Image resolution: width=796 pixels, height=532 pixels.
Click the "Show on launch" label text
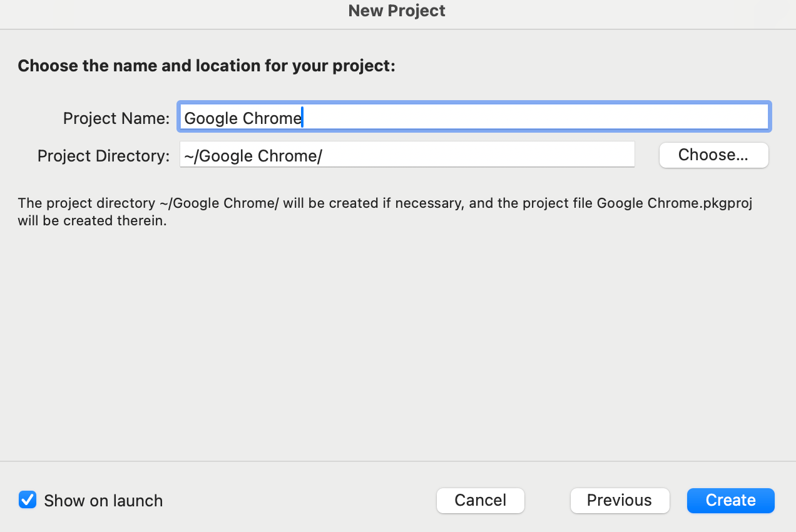pyautogui.click(x=103, y=501)
